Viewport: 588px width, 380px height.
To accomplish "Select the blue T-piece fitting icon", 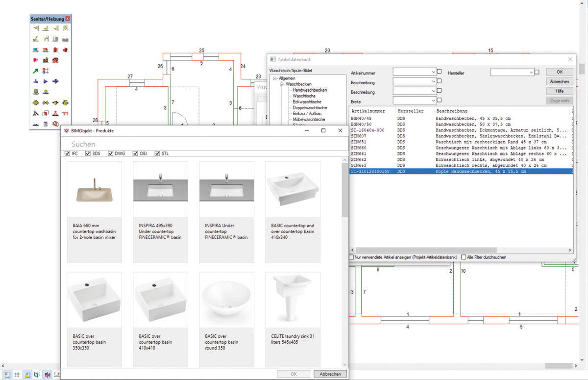I will coord(36,81).
